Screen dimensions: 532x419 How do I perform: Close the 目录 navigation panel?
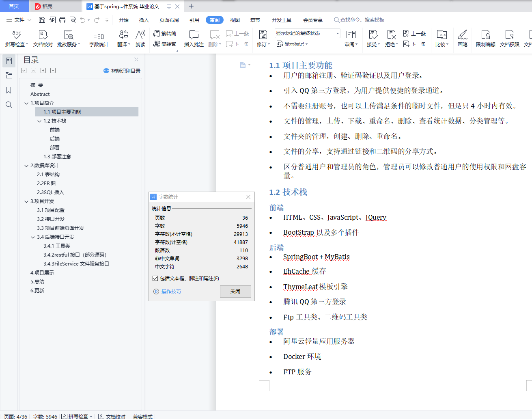coord(136,60)
